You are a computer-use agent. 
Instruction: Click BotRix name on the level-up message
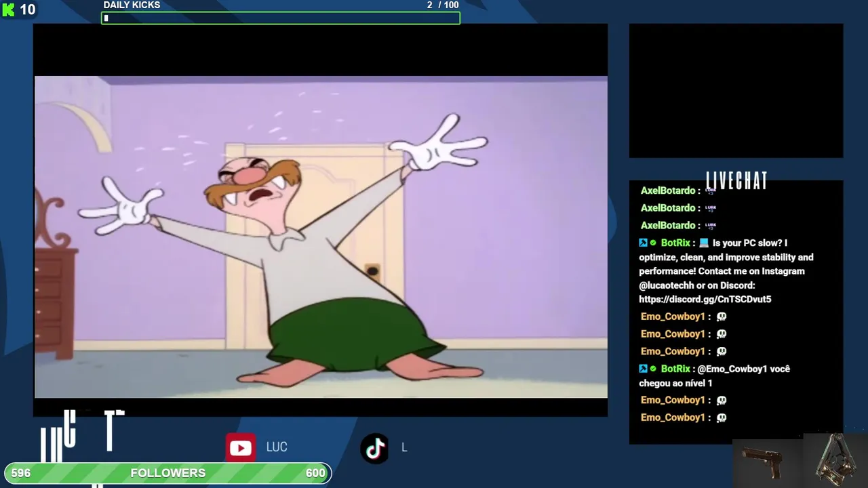coord(675,369)
